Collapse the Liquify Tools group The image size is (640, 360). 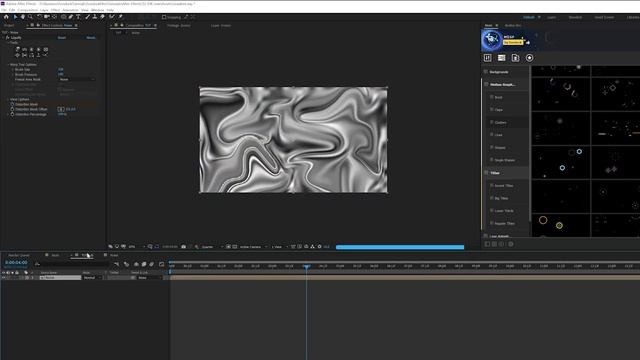pos(8,42)
